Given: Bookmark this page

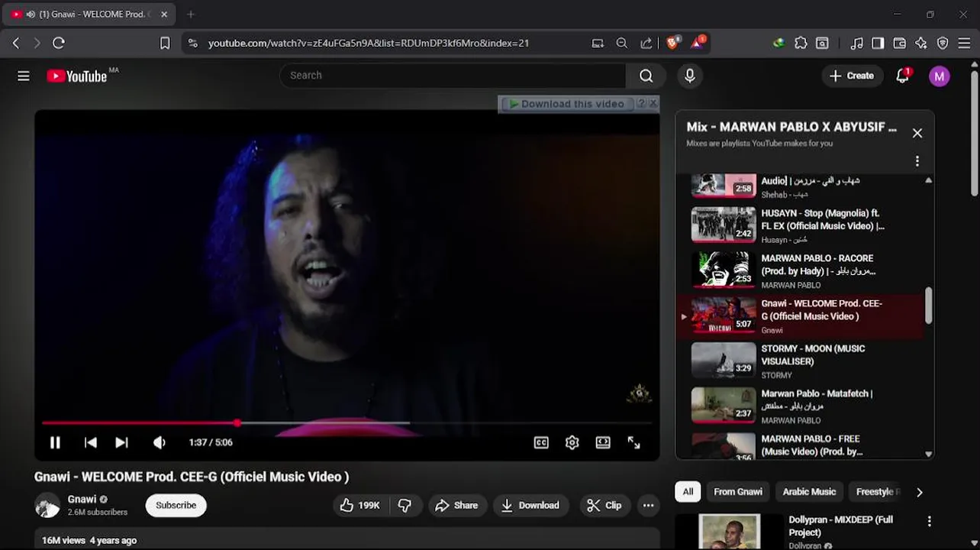Looking at the screenshot, I should click(165, 44).
